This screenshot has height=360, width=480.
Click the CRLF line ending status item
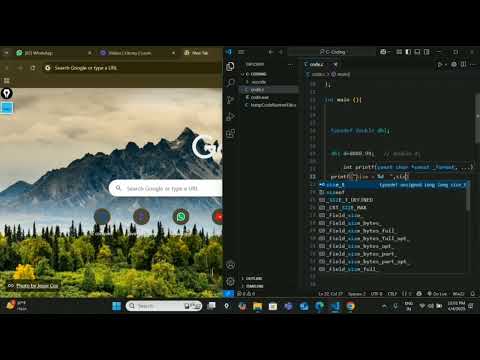(392, 294)
